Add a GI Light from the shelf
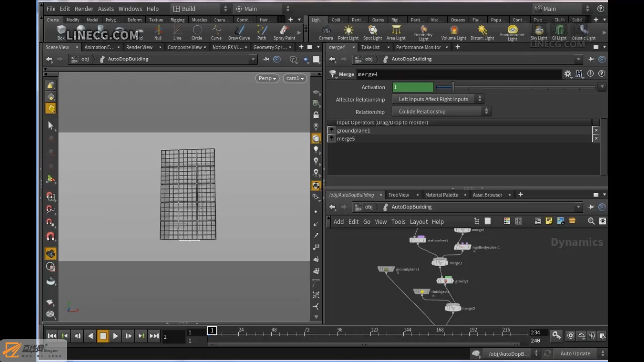Screen dimensions: 644x362 click(559, 33)
